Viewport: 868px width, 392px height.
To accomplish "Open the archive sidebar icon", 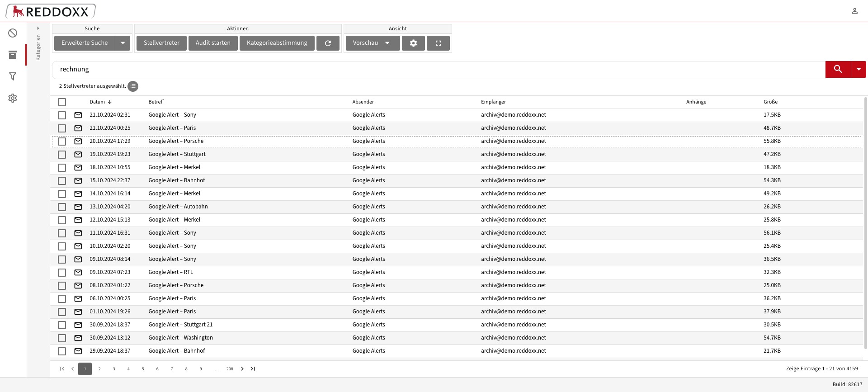I will (13, 55).
